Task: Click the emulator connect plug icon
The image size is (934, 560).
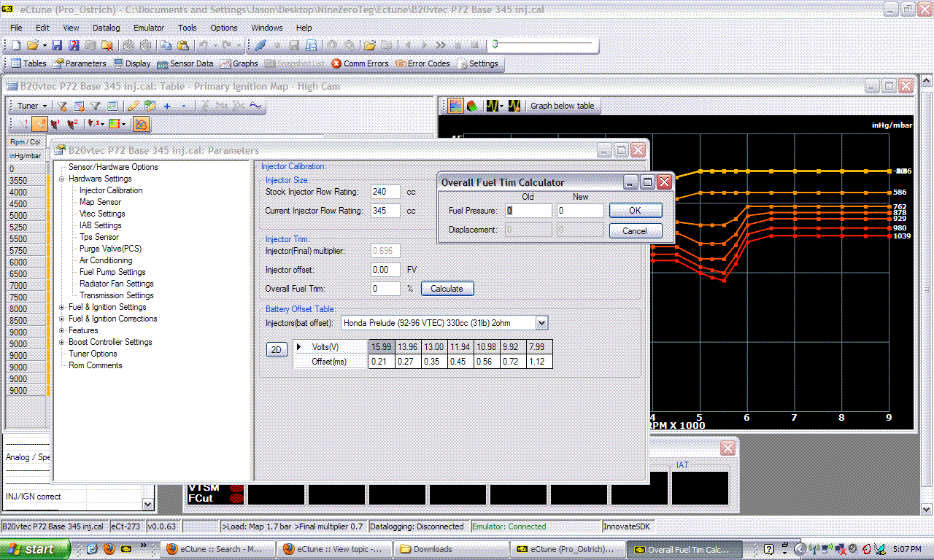Action: 260,45
